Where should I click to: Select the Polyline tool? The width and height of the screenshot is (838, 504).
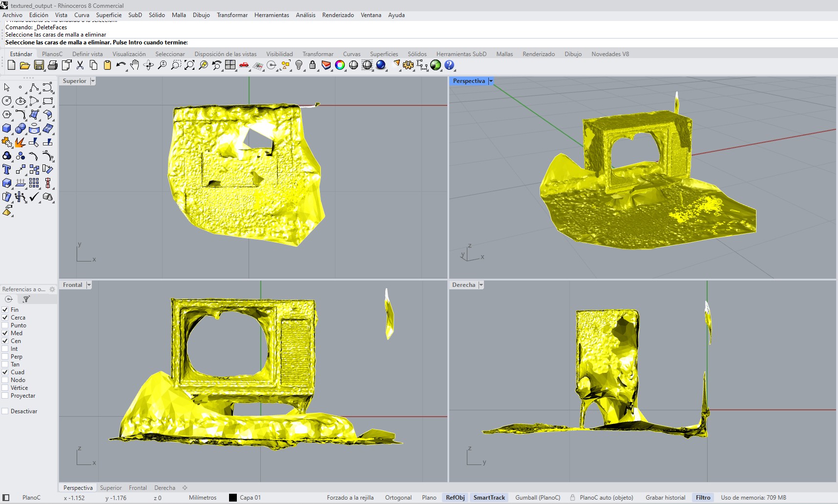[x=34, y=87]
